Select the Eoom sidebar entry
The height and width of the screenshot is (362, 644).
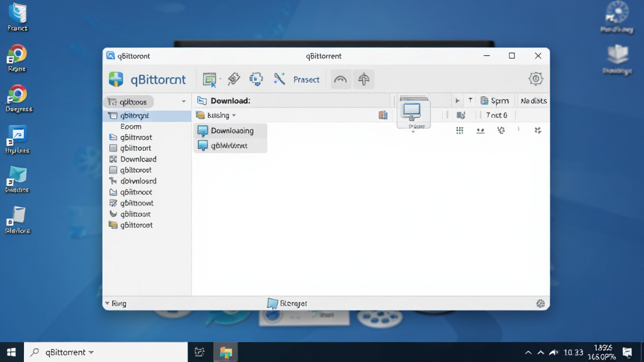pyautogui.click(x=131, y=127)
